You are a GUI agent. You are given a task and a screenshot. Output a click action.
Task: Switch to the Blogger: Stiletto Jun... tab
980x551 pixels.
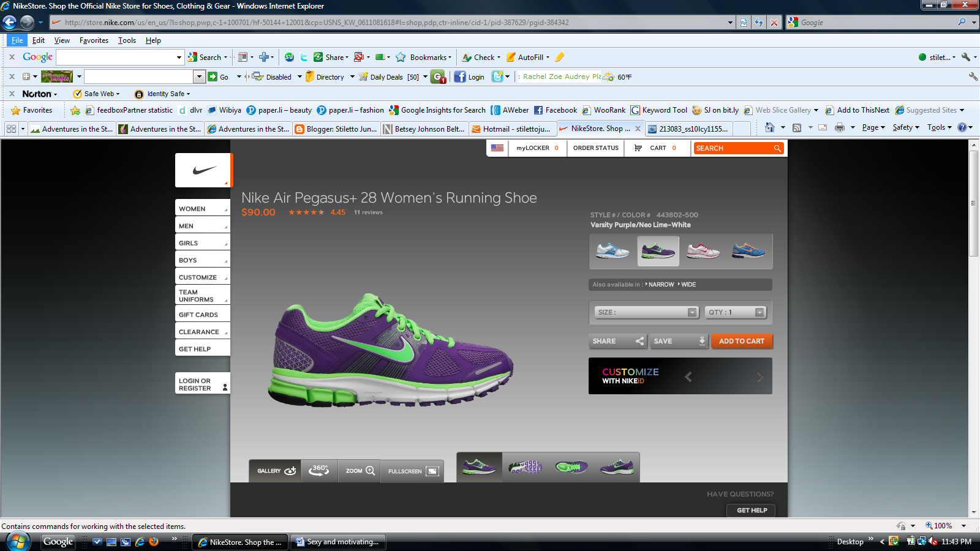[x=336, y=129]
